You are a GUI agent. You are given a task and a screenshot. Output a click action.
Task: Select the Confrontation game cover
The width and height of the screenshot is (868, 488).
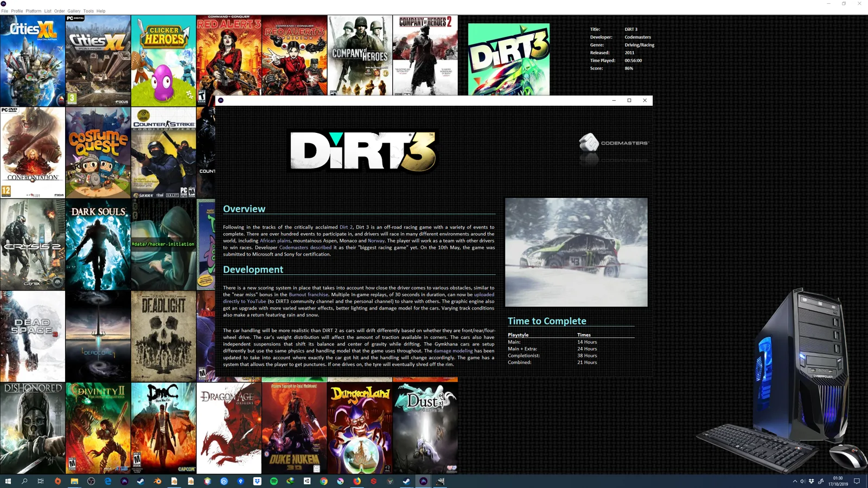(x=33, y=152)
